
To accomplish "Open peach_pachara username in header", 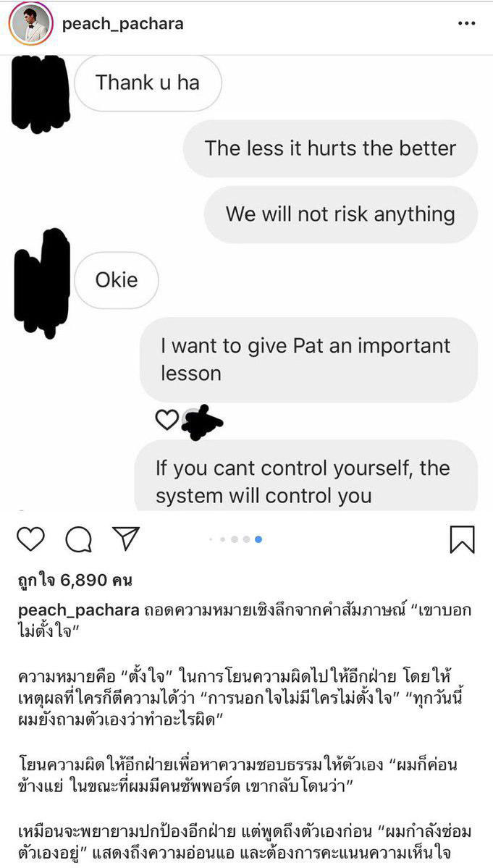I will pos(123,25).
